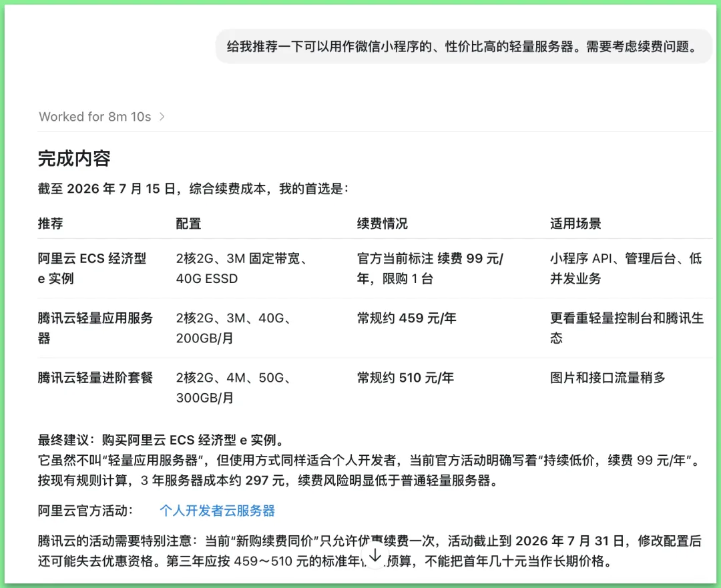This screenshot has width=721, height=588.
Task: Click the 2核2G、4M、50G、300GB/月 cell
Action: (x=233, y=388)
